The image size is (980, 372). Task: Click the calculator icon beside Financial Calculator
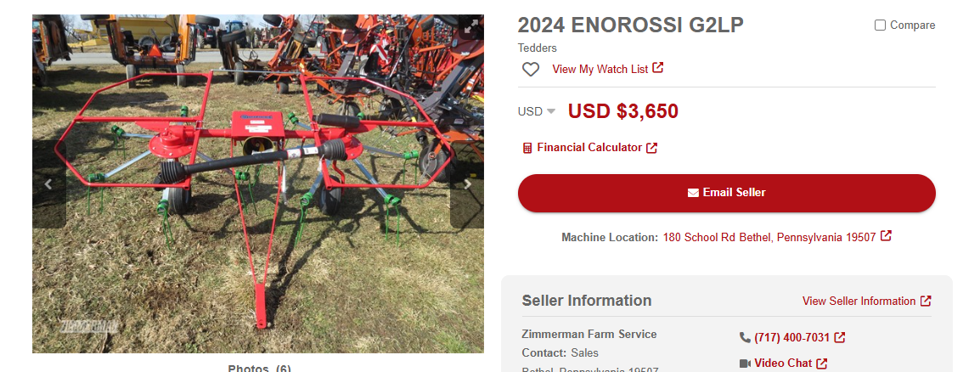(527, 148)
